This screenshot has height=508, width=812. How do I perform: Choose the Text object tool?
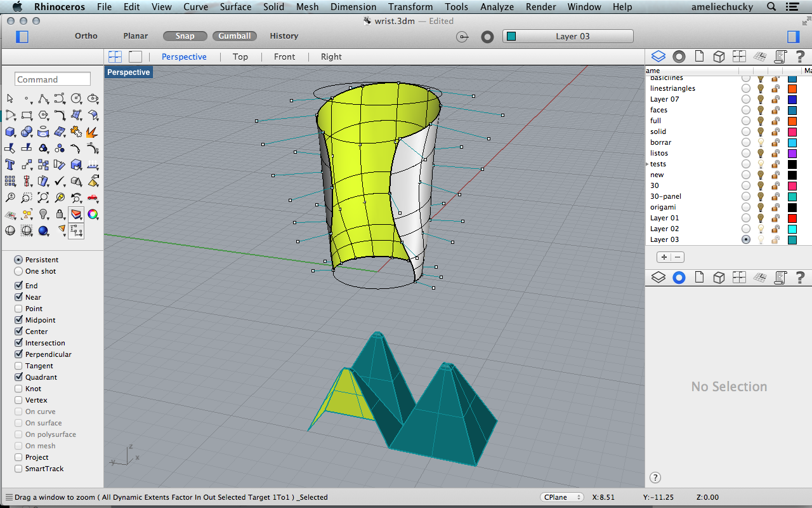(10, 165)
